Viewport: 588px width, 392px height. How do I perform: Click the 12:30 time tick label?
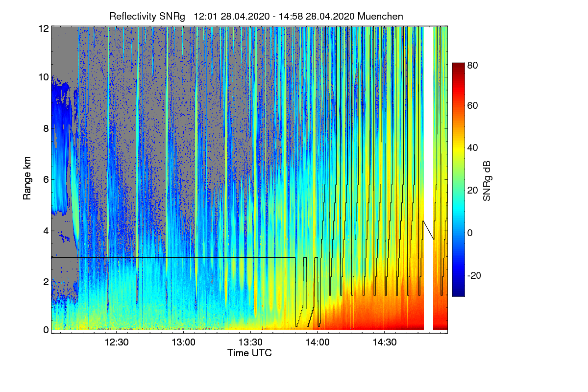click(117, 343)
